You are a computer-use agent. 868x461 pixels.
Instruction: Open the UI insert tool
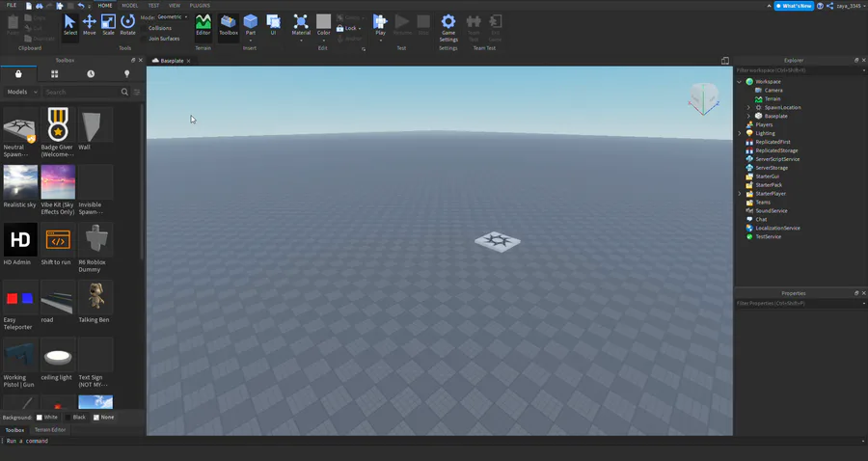point(273,25)
